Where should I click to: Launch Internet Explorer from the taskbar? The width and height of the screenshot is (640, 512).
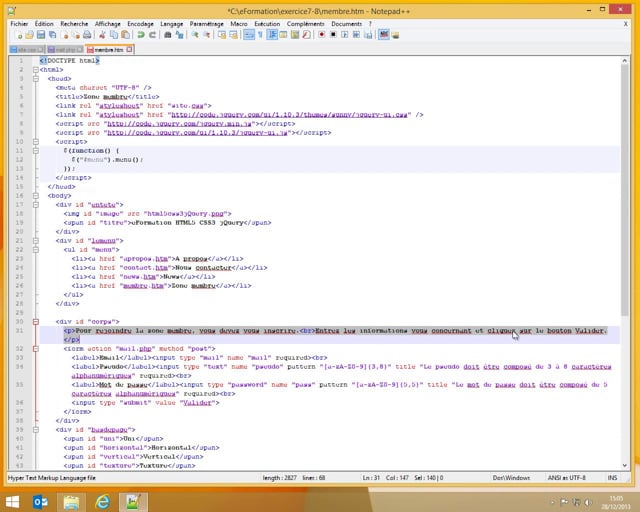point(102,501)
